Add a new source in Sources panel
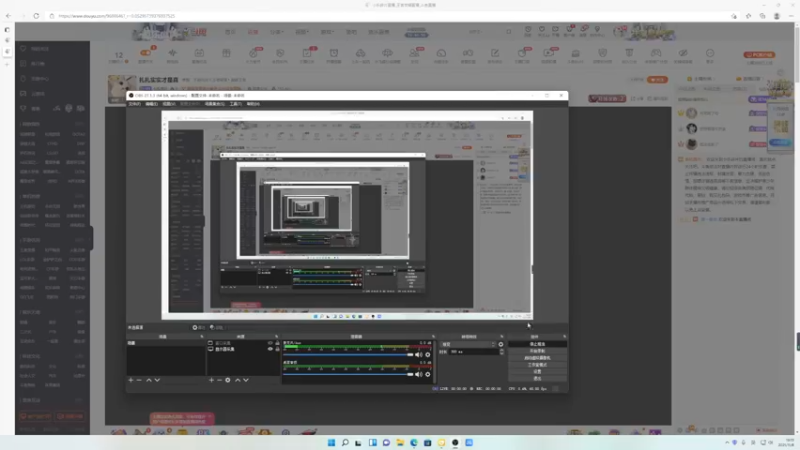This screenshot has width=800, height=450. coord(211,380)
